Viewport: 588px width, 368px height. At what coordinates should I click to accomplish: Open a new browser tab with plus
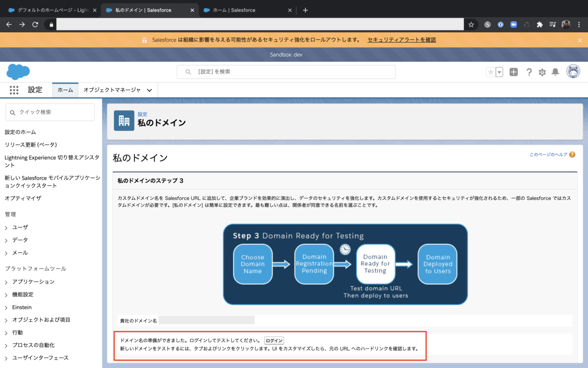coord(305,10)
